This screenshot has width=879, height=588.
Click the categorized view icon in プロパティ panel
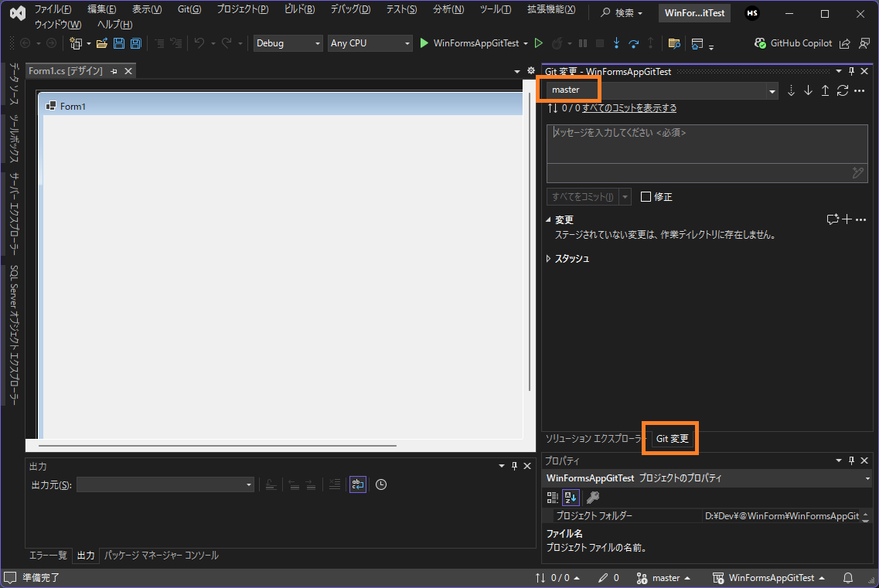coord(552,497)
